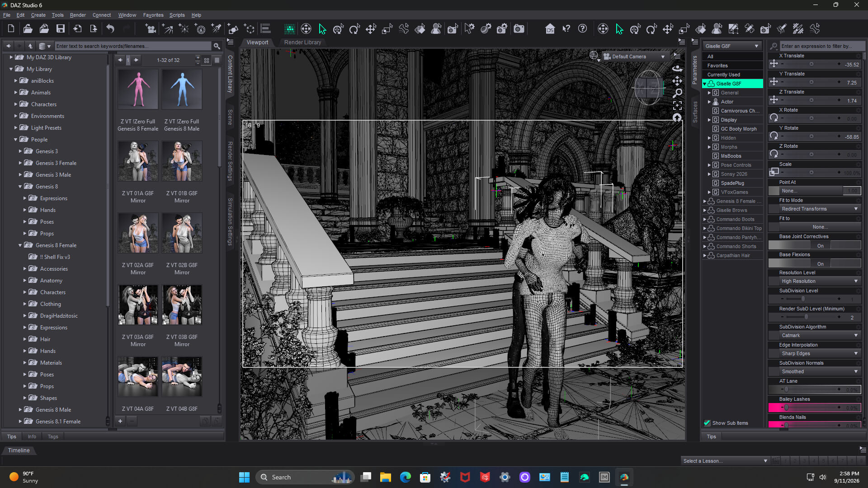Open the Timeline tab
This screenshot has width=868, height=488.
click(x=19, y=450)
